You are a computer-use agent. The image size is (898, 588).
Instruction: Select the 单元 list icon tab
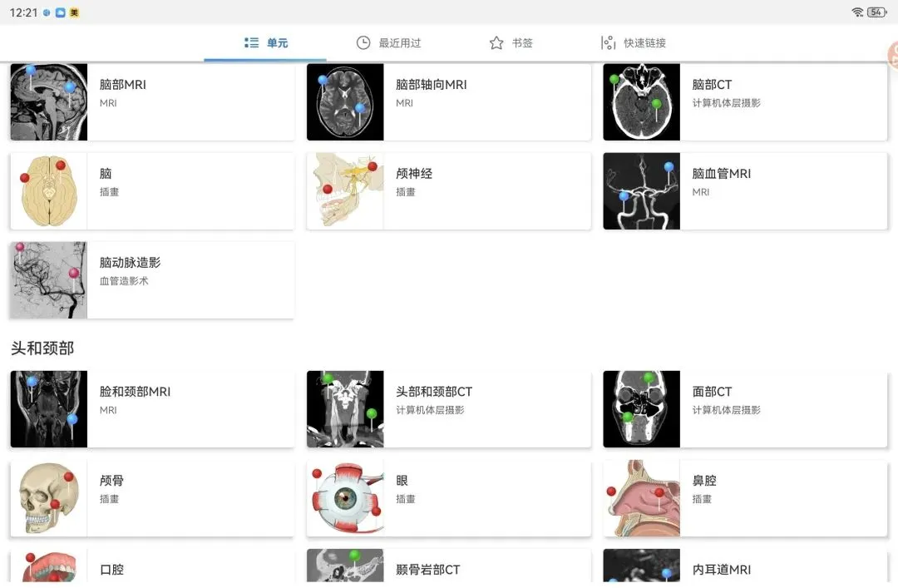(x=251, y=43)
